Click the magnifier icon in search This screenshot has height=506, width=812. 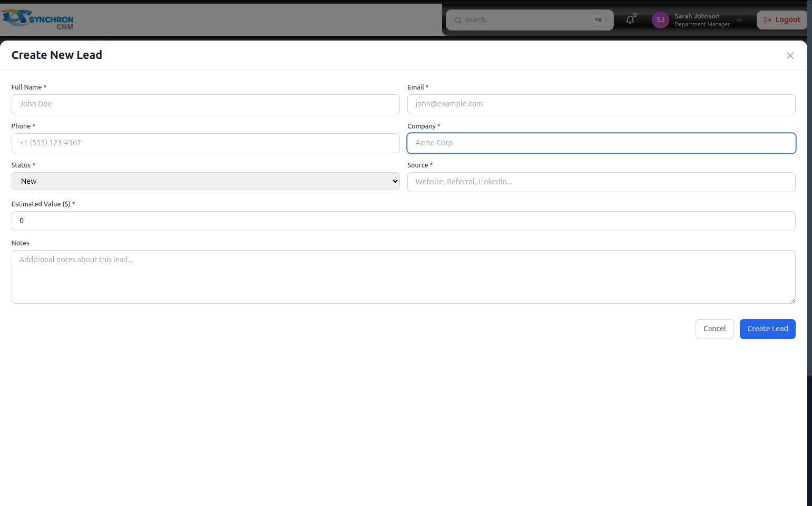[458, 20]
